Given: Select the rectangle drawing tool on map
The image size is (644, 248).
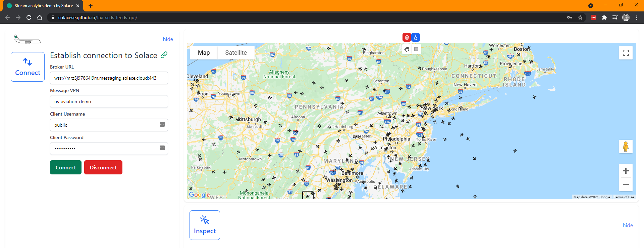Looking at the screenshot, I should point(416,49).
